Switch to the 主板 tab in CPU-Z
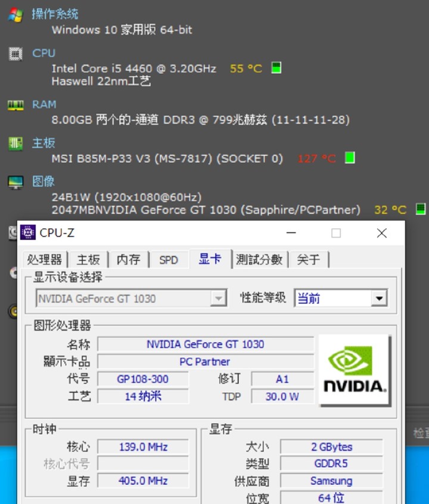Viewport: 429px width, 504px height. pos(88,259)
